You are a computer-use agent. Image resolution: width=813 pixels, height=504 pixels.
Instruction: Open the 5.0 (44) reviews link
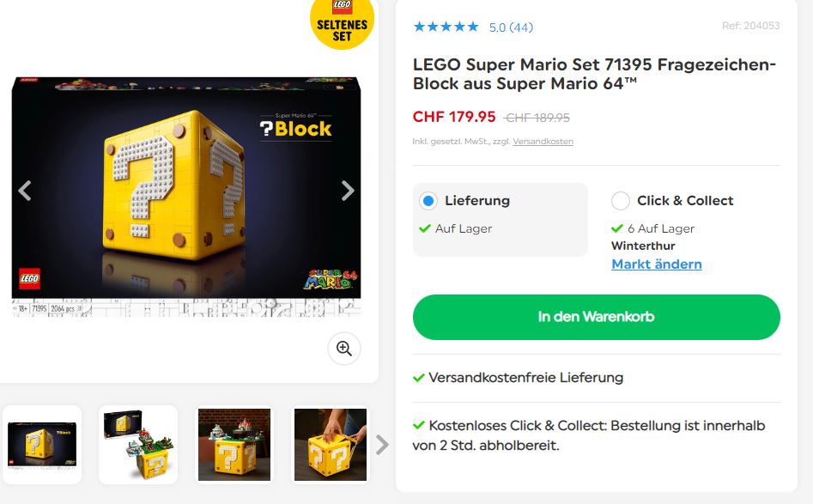[x=511, y=27]
